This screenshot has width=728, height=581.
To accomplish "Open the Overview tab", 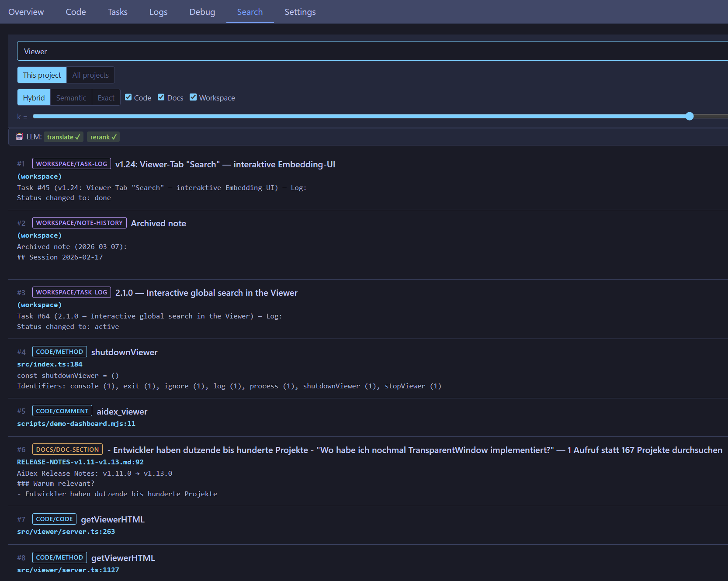I will point(26,12).
